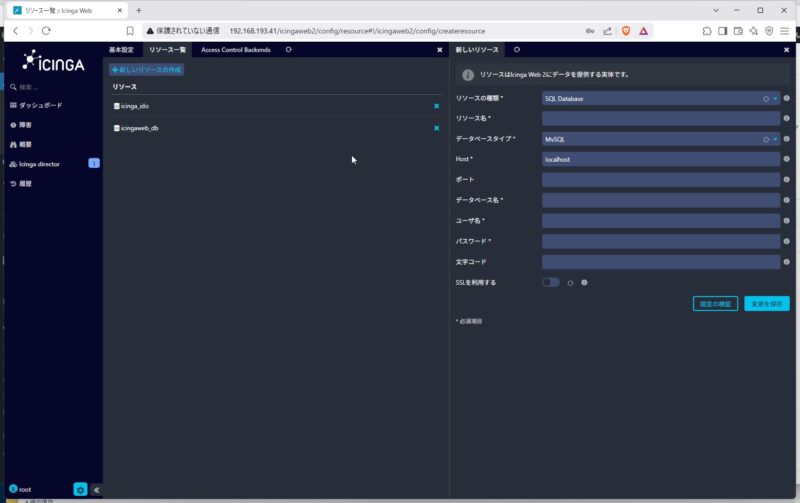Viewport: 800px width, 503px height.
Task: Click the share icon in address bar
Action: [x=607, y=31]
